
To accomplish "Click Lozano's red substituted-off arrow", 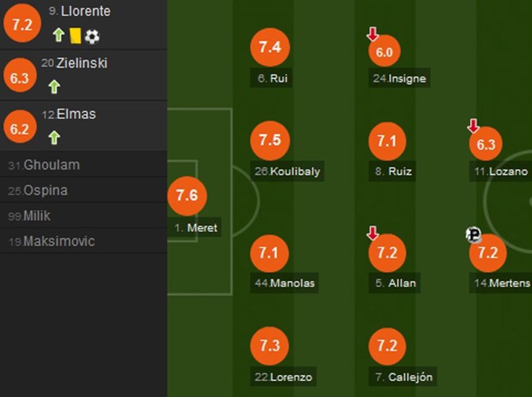I will (473, 126).
